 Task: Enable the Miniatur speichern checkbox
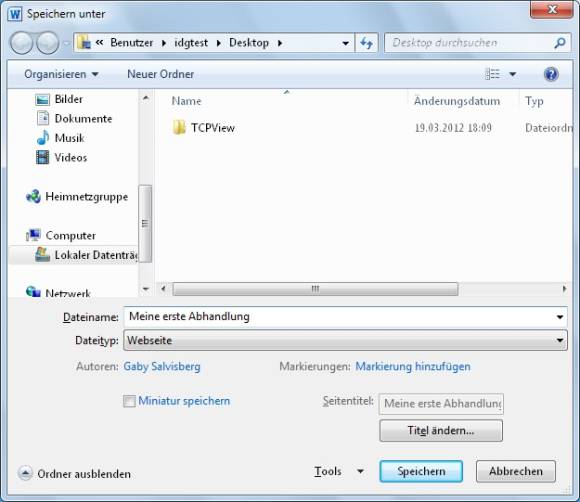(x=129, y=401)
